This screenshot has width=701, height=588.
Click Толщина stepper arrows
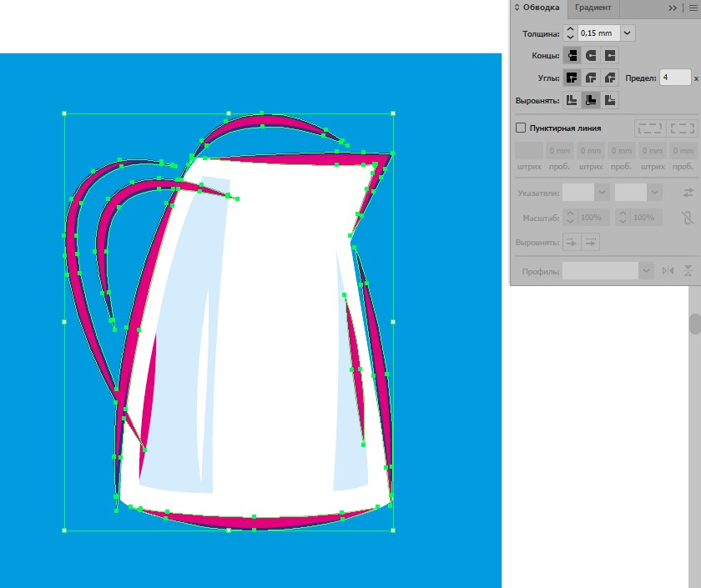570,33
